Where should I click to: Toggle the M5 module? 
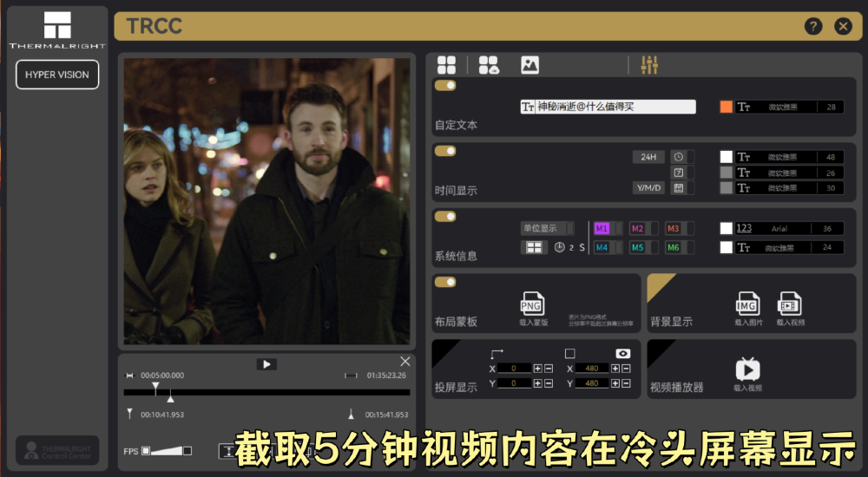(643, 247)
